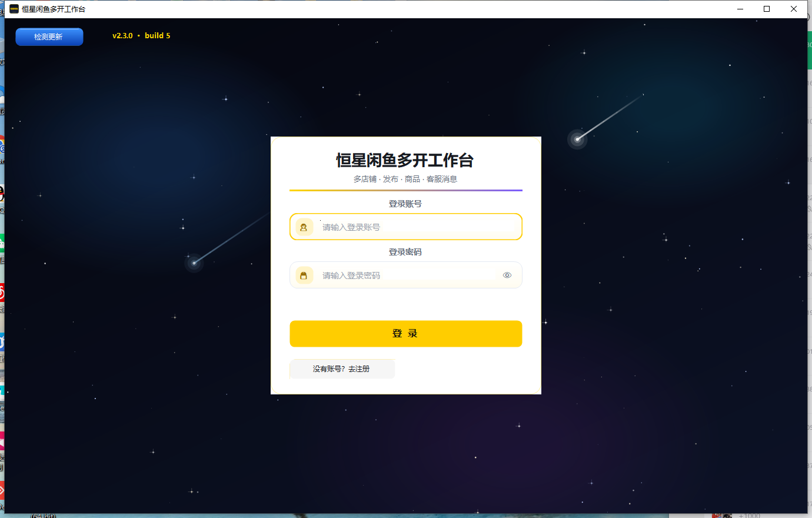Click the 恒星闲鱼多开工作台 login heading
The width and height of the screenshot is (812, 518).
pos(405,160)
